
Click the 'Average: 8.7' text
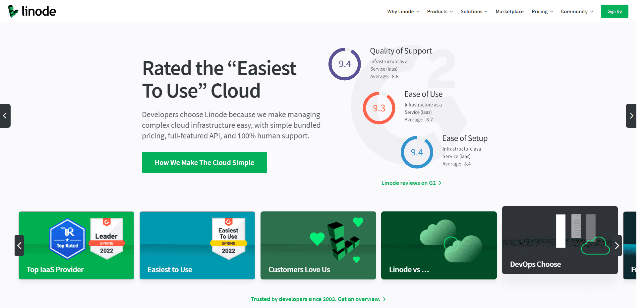(419, 119)
